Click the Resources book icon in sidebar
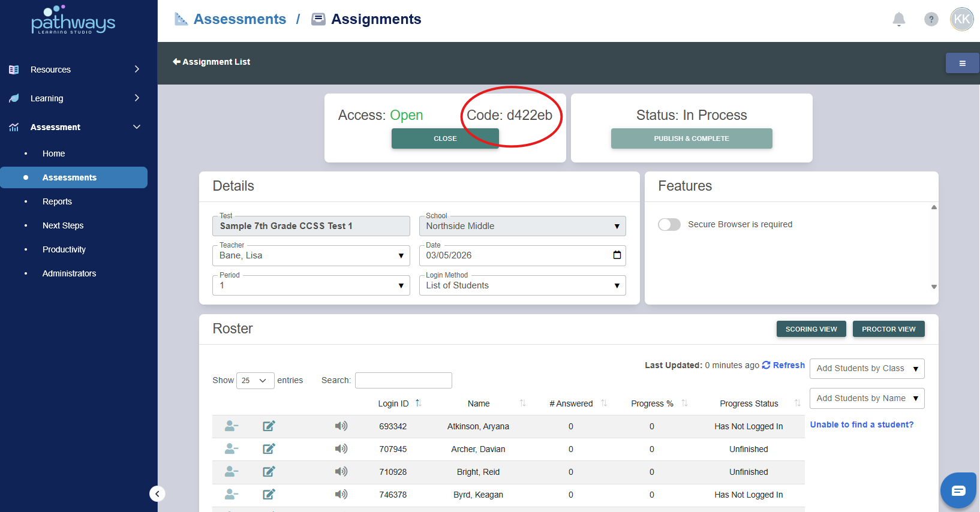The height and width of the screenshot is (512, 980). tap(14, 70)
